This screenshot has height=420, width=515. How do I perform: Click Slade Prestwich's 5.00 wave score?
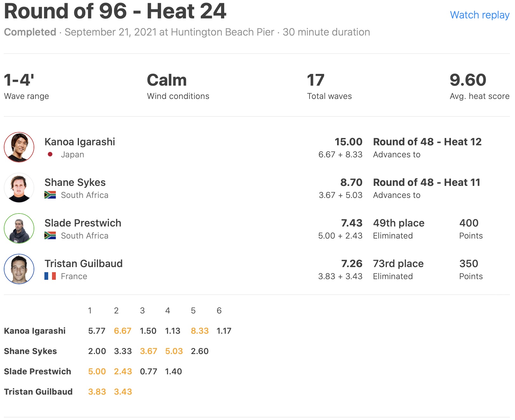coord(97,371)
